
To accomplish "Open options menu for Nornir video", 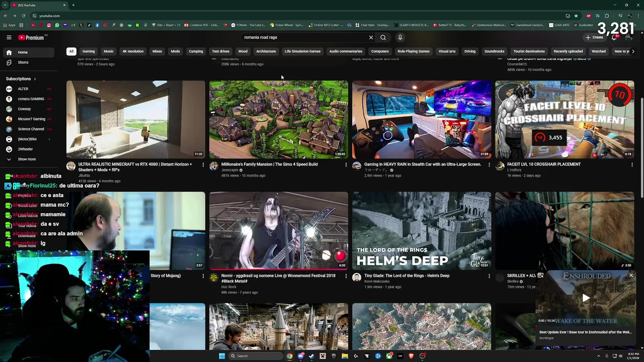I will 346,276.
